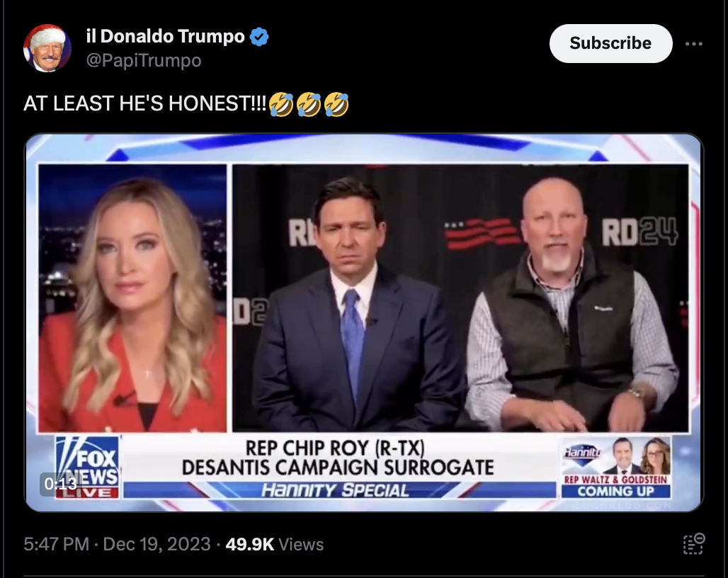
Task: Click the Fox News Live logo in video
Action: coord(87,467)
